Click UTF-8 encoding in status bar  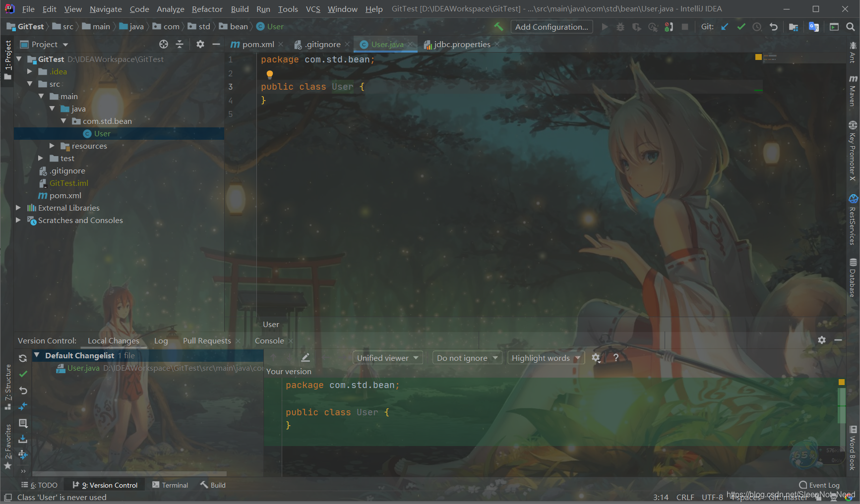[712, 497]
